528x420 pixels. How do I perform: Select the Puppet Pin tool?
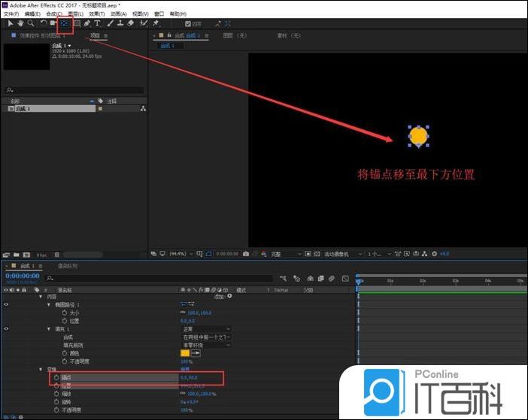point(156,23)
